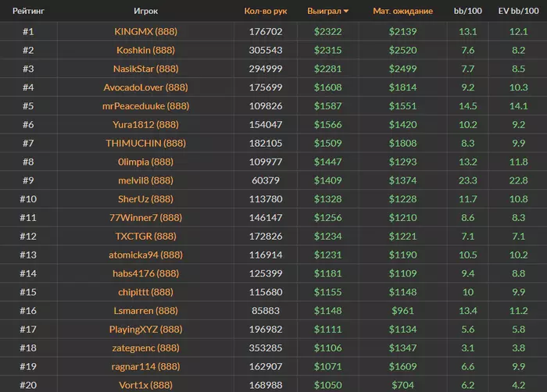Viewport: 547px width, 392px height.
Task: Open player KINGMX (888) profile
Action: pyautogui.click(x=146, y=32)
